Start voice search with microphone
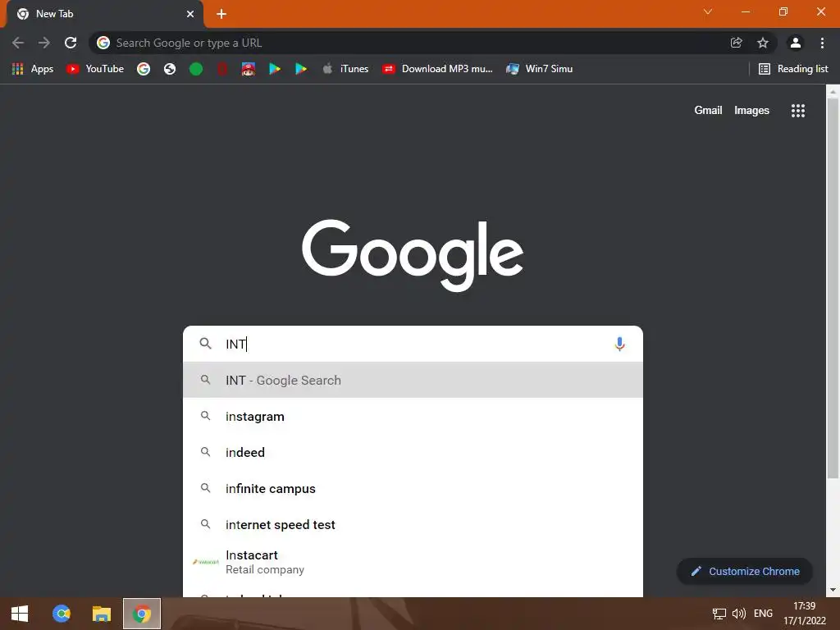Viewport: 840px width, 630px height. coord(620,344)
